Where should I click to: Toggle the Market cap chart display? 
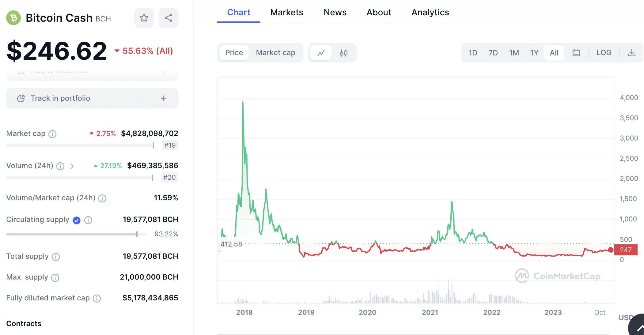pyautogui.click(x=275, y=52)
